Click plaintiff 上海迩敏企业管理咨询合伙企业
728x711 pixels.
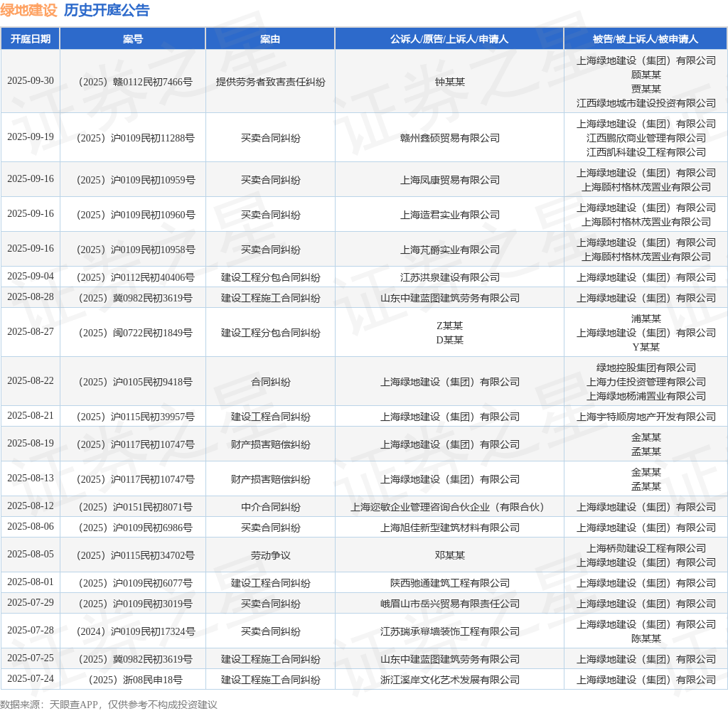pos(420,507)
